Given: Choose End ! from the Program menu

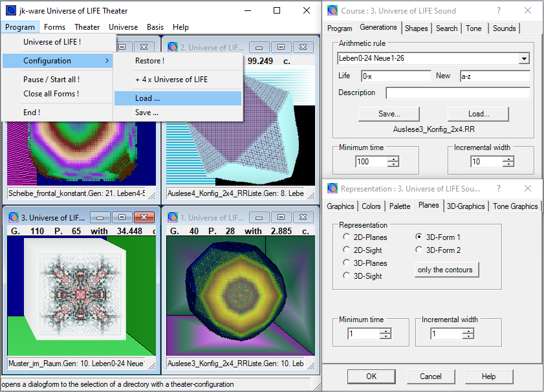Looking at the screenshot, I should click(x=58, y=113).
